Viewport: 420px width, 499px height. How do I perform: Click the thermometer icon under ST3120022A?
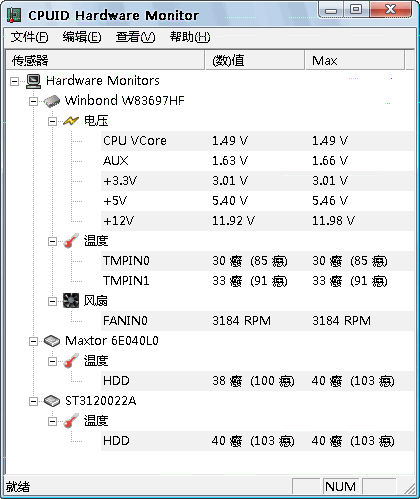(71, 421)
